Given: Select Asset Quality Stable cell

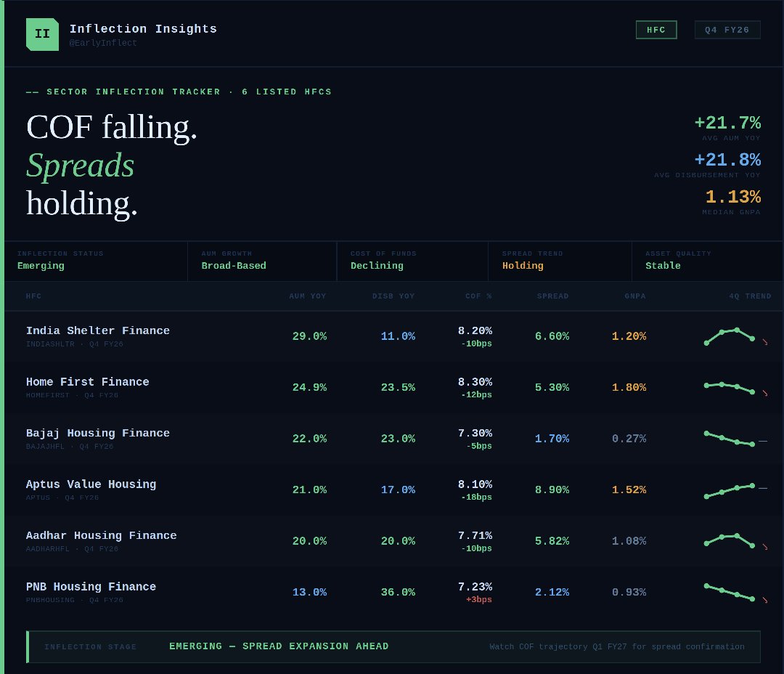Looking at the screenshot, I should [x=708, y=261].
